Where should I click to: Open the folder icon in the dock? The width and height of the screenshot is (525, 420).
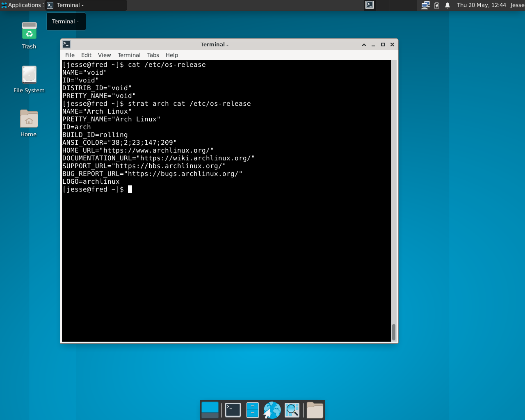315,410
